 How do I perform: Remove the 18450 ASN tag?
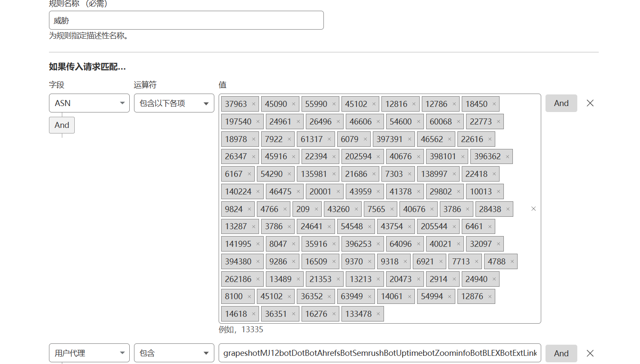point(494,104)
